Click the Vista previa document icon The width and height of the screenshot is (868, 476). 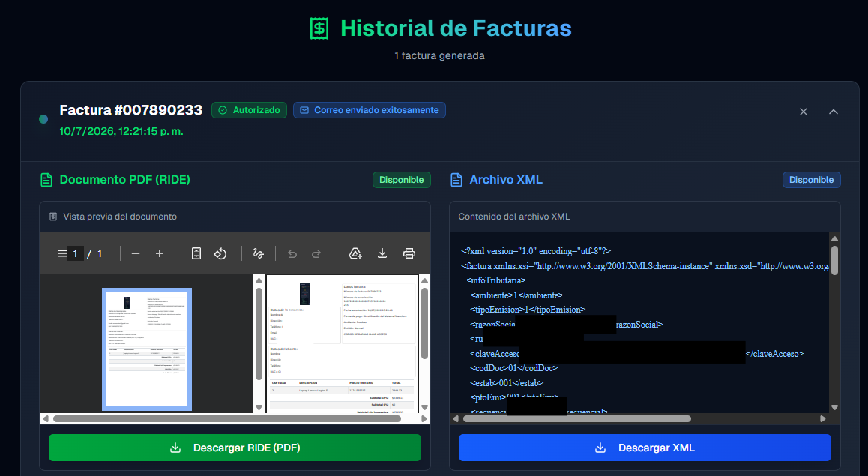click(53, 217)
